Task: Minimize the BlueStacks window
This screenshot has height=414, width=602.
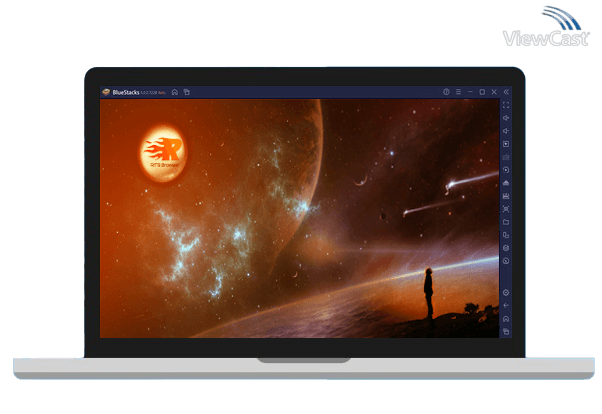Action: tap(470, 92)
